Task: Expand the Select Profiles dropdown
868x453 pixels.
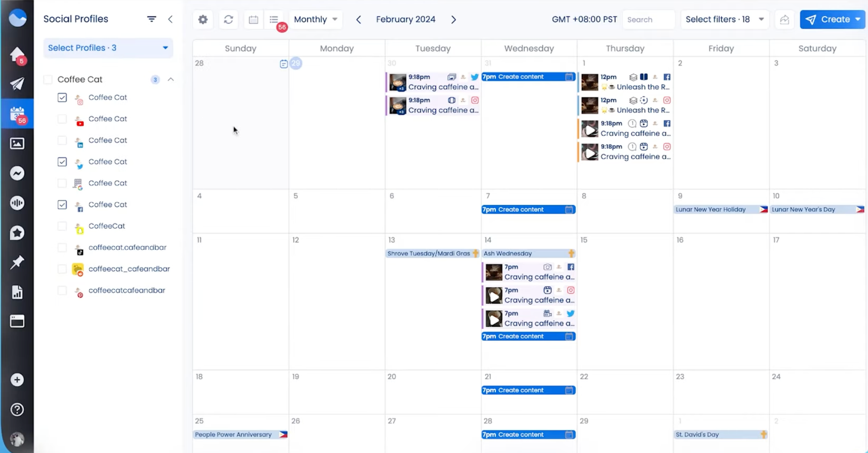Action: (x=108, y=48)
